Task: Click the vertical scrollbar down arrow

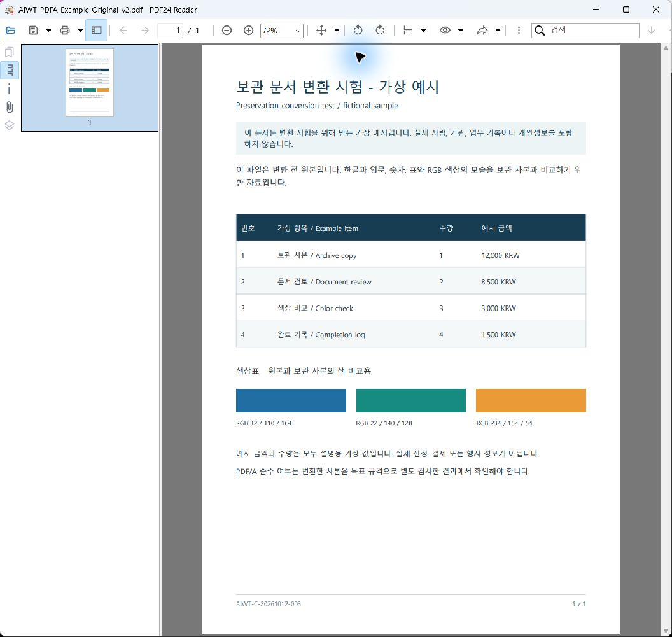Action: pos(666,631)
